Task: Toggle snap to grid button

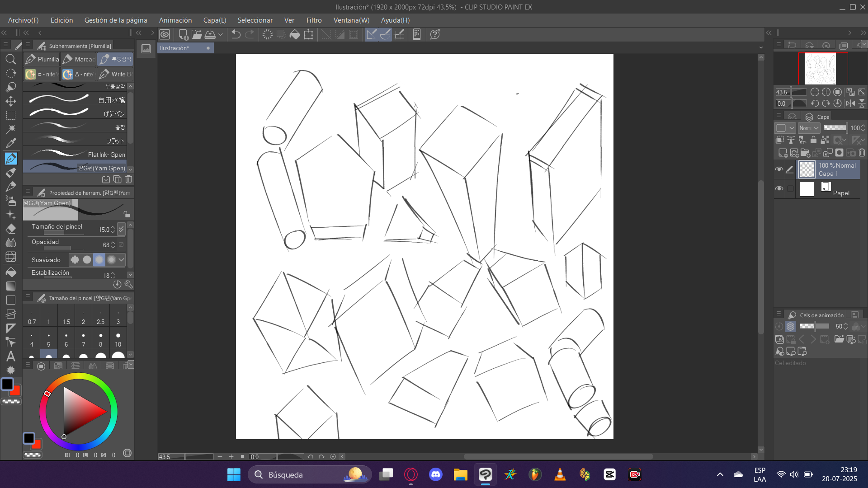Action: (x=400, y=34)
